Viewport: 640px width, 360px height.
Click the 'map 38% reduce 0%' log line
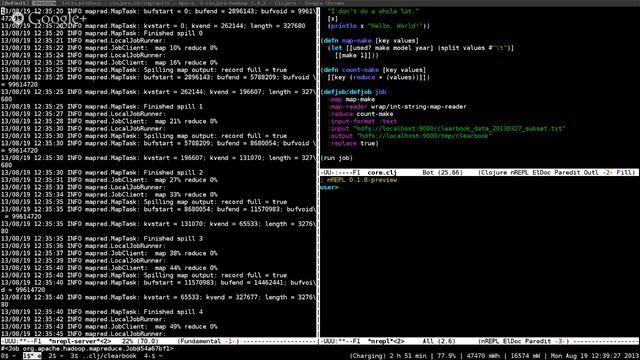109,253
